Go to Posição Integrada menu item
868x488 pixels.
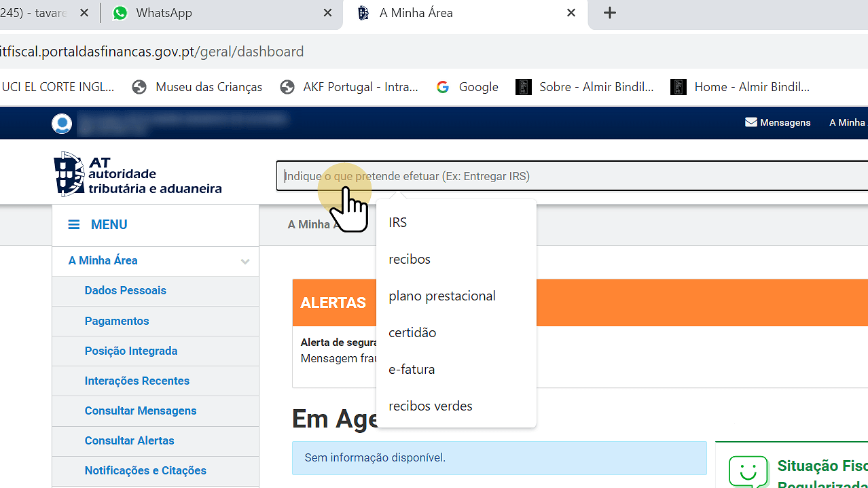131,351
